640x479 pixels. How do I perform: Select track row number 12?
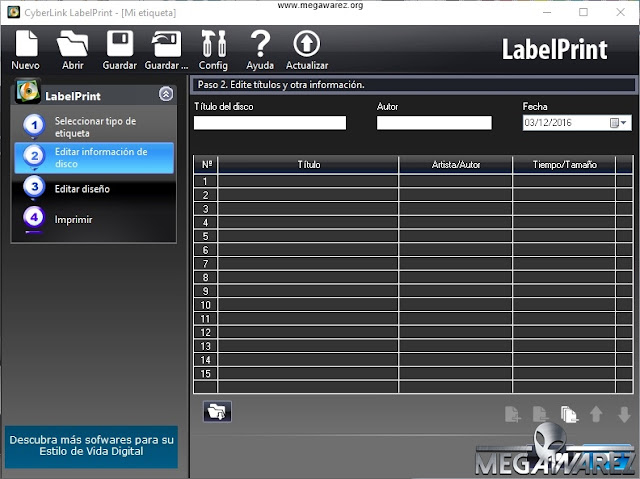click(x=206, y=332)
